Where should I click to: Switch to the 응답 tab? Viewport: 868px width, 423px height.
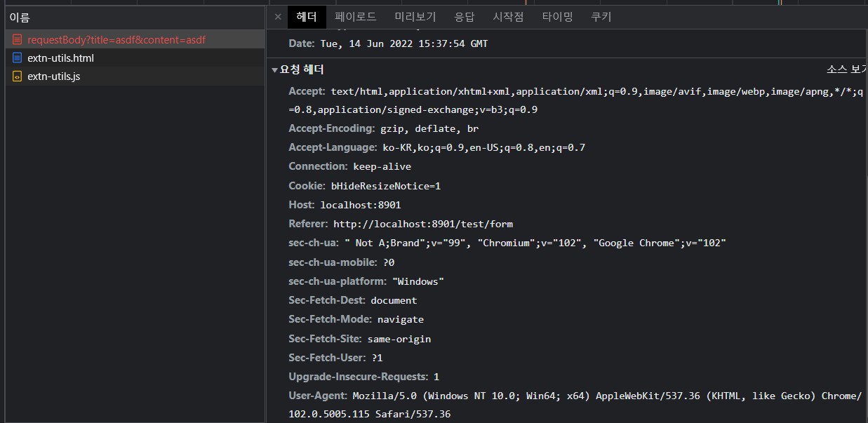pyautogui.click(x=464, y=17)
